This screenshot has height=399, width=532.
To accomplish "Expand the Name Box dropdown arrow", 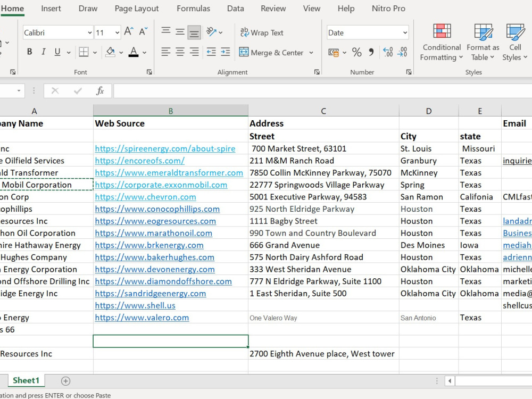I will click(19, 90).
